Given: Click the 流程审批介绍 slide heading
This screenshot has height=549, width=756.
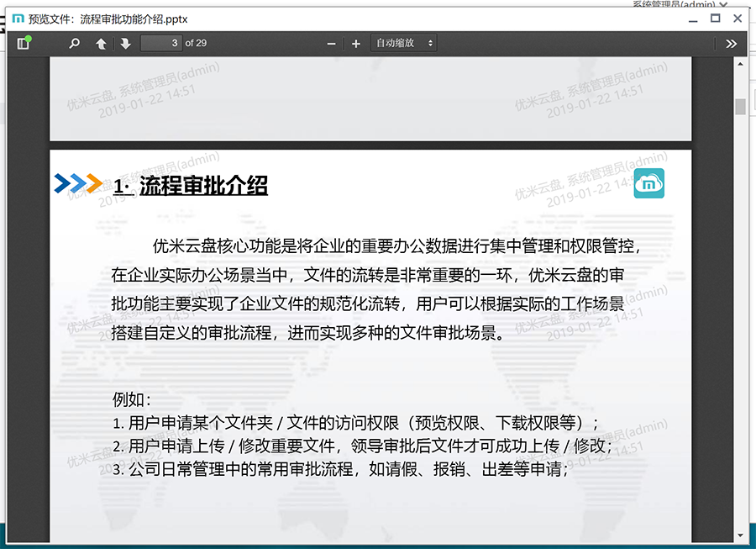Looking at the screenshot, I should [203, 186].
